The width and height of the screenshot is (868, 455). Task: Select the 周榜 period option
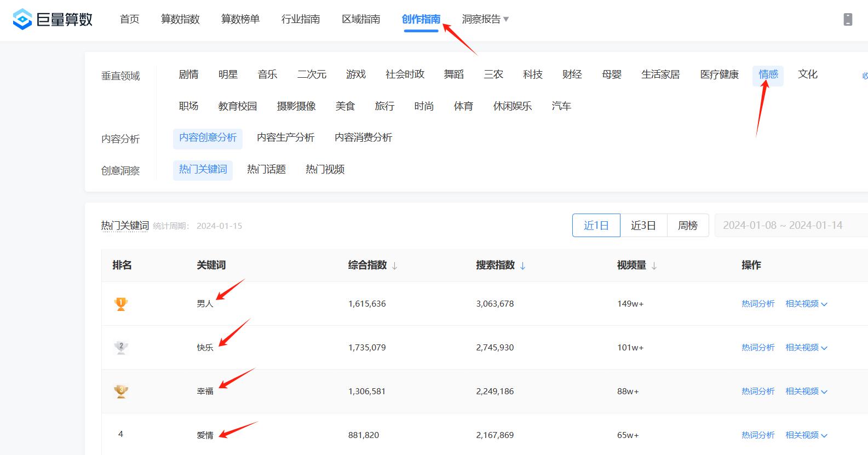(688, 226)
